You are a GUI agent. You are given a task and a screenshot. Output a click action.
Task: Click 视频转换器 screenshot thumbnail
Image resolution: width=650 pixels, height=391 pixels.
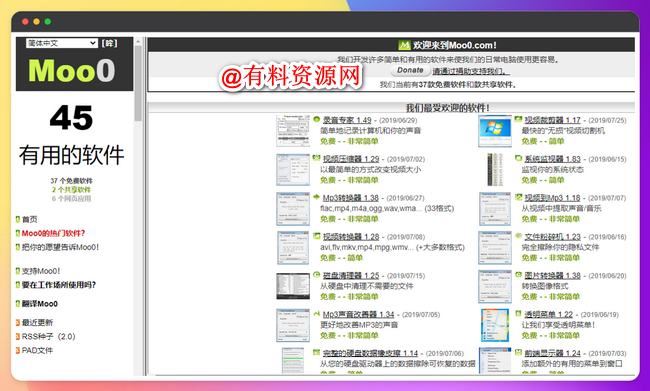pyautogui.click(x=293, y=248)
